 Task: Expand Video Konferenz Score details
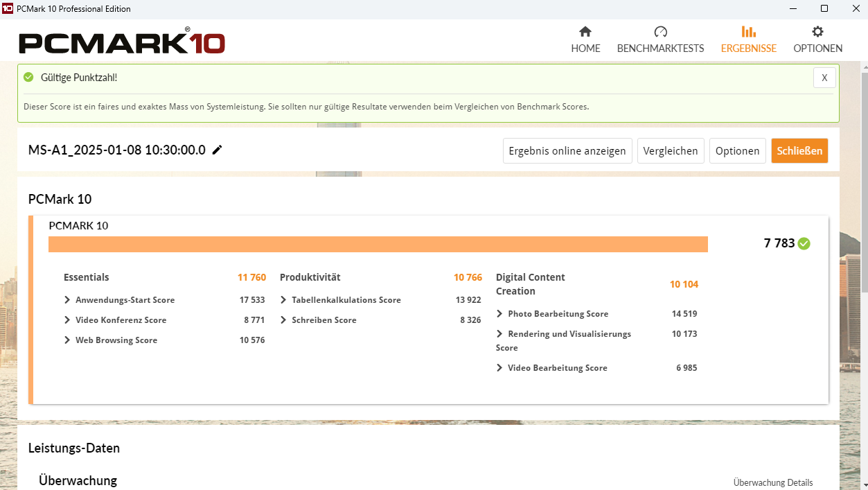(x=67, y=320)
